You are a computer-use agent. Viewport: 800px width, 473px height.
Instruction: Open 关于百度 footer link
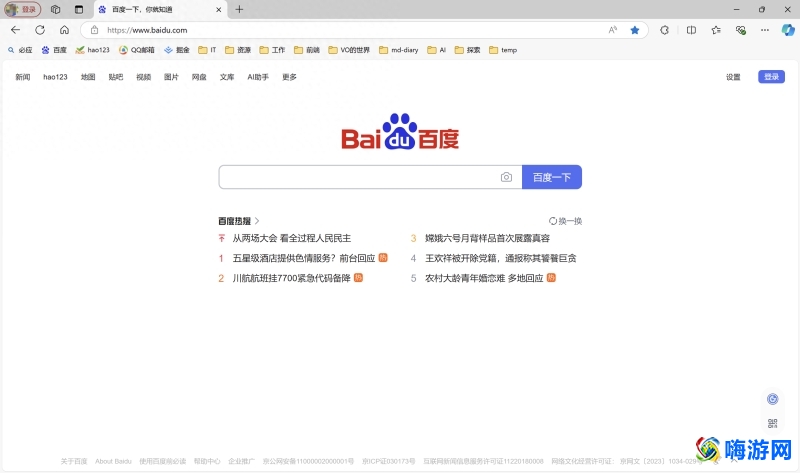74,461
